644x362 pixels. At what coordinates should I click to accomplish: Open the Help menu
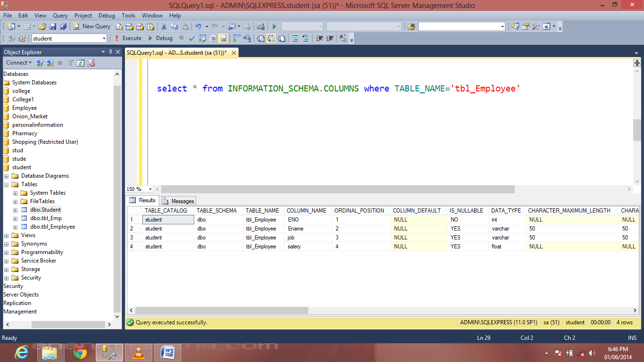click(175, 16)
